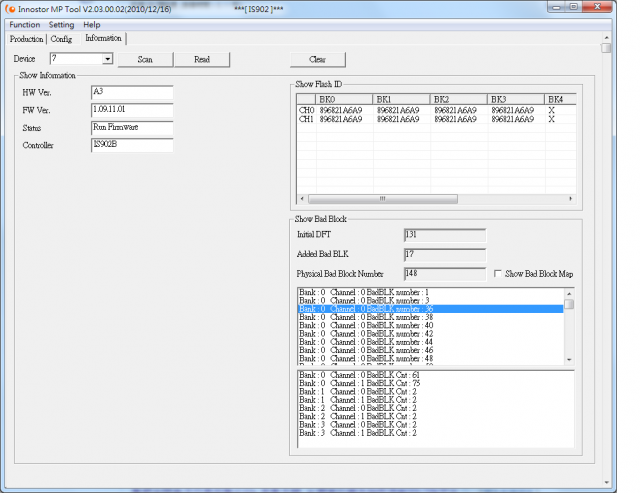Screen dimensions: 640x493
Task: Click the main window vertical scrollbar thumb
Action: click(x=607, y=48)
